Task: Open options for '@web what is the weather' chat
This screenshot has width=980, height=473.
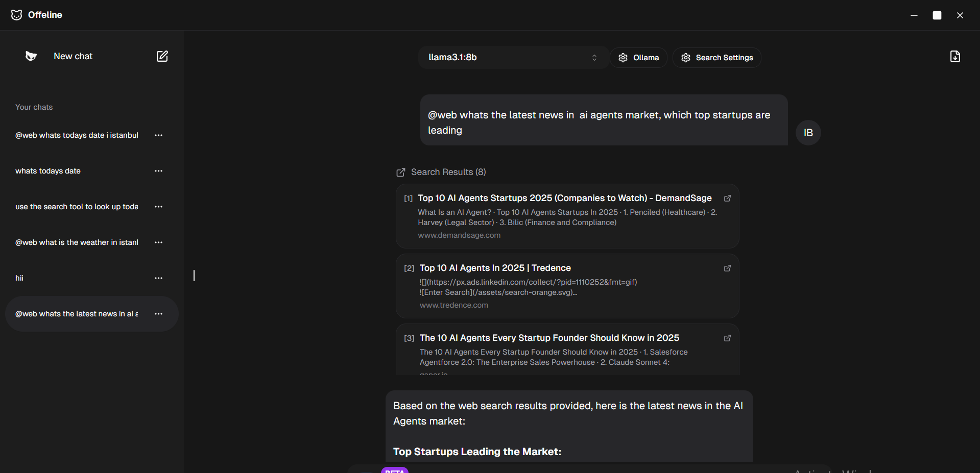Action: pyautogui.click(x=158, y=242)
